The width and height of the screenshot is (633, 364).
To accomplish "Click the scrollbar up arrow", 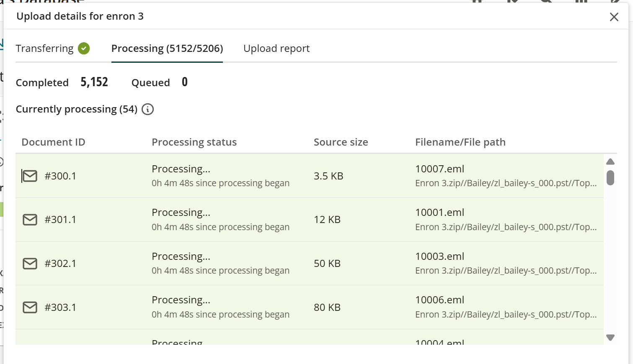I will tap(610, 161).
